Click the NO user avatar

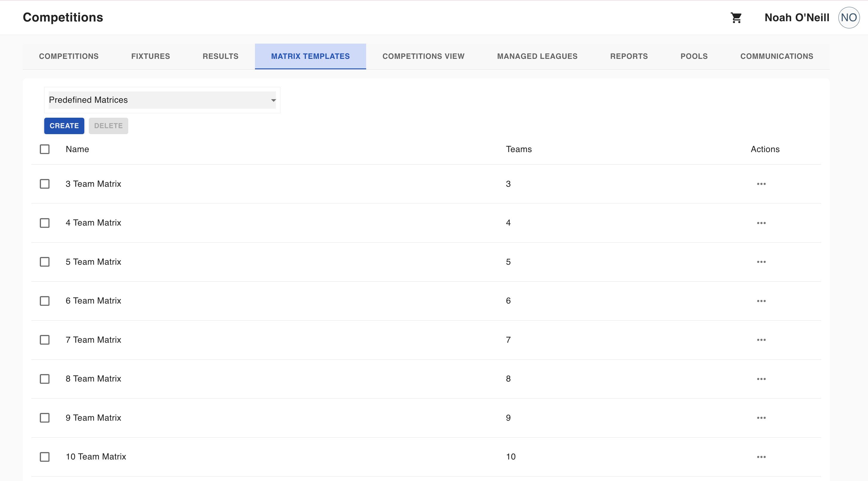click(x=849, y=18)
